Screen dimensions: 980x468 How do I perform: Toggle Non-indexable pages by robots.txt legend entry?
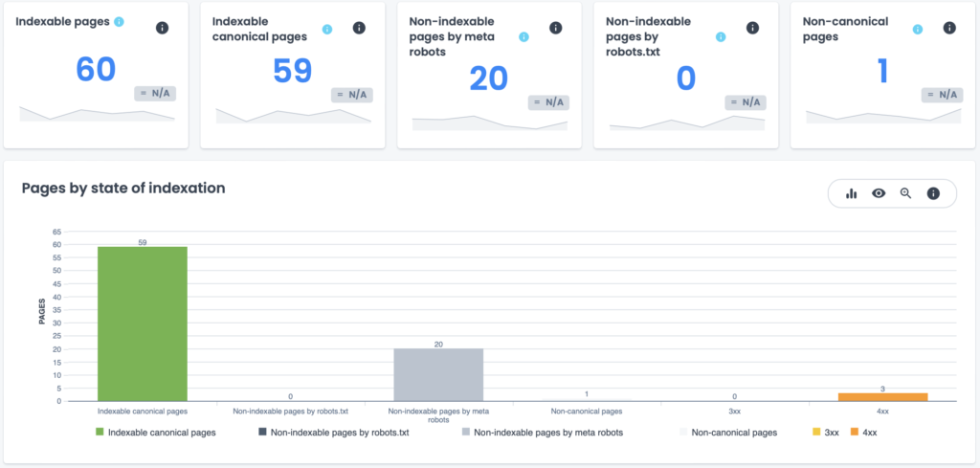click(x=333, y=433)
